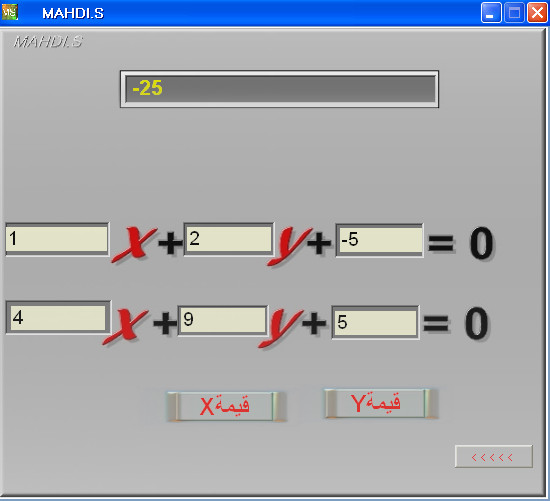The width and height of the screenshot is (550, 501).
Task: Click the red X symbol in first equation
Action: [x=134, y=245]
